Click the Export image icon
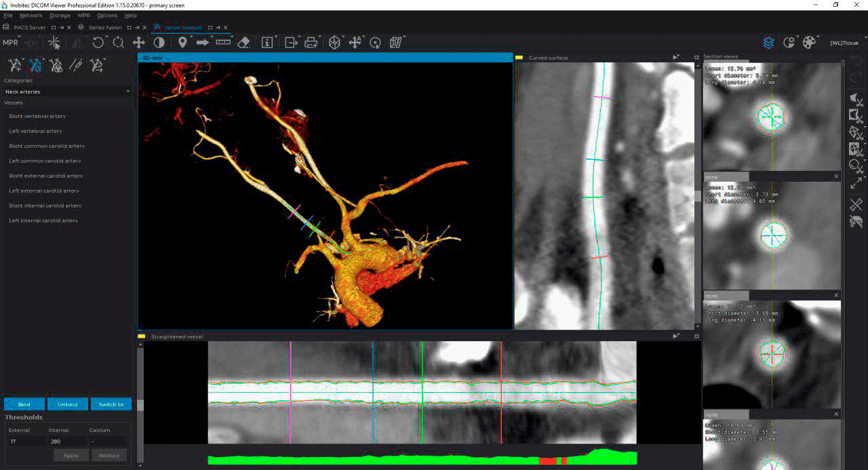868x470 pixels. click(x=291, y=43)
